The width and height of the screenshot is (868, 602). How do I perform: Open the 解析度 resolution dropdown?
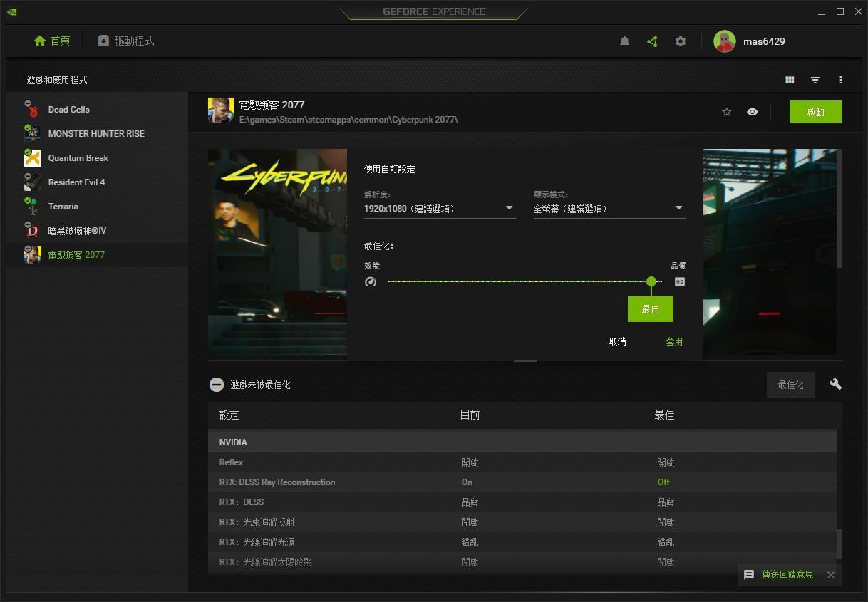click(509, 208)
